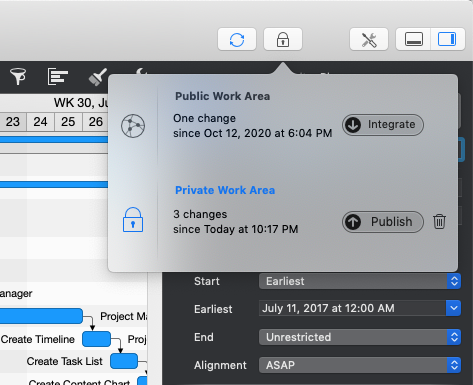Select day 25 in the timeline header
This screenshot has width=473, height=385.
click(x=68, y=122)
